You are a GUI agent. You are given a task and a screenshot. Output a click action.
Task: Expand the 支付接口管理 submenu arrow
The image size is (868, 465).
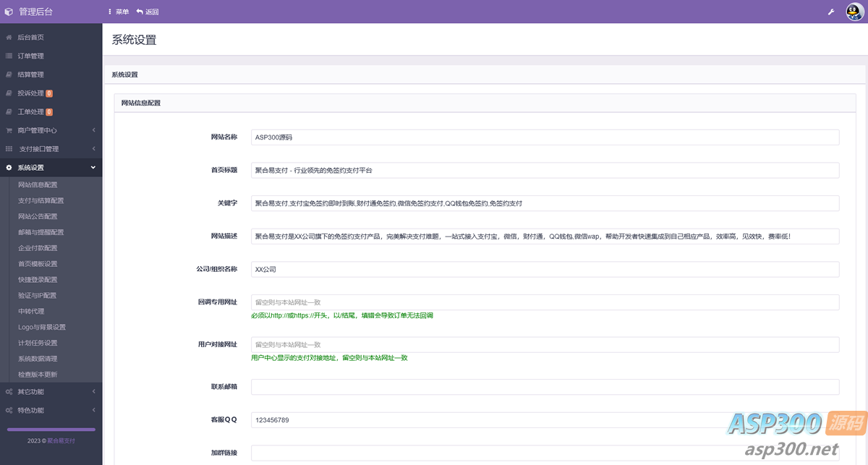pos(93,149)
